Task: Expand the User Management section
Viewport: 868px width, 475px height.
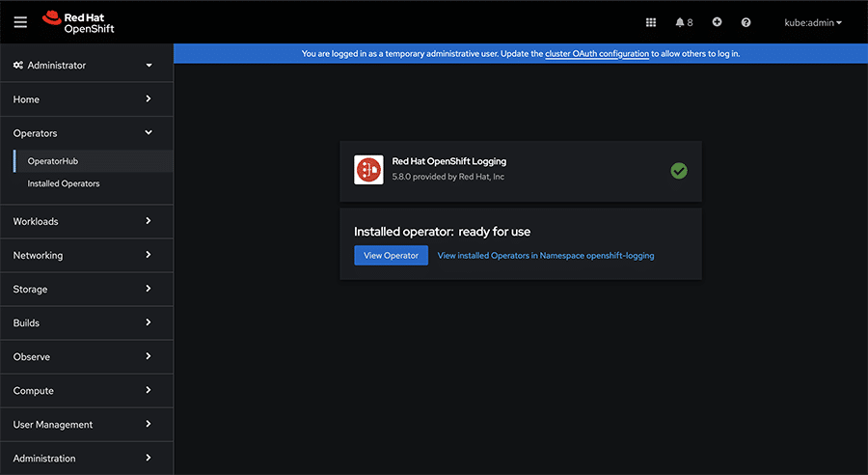Action: [x=87, y=425]
